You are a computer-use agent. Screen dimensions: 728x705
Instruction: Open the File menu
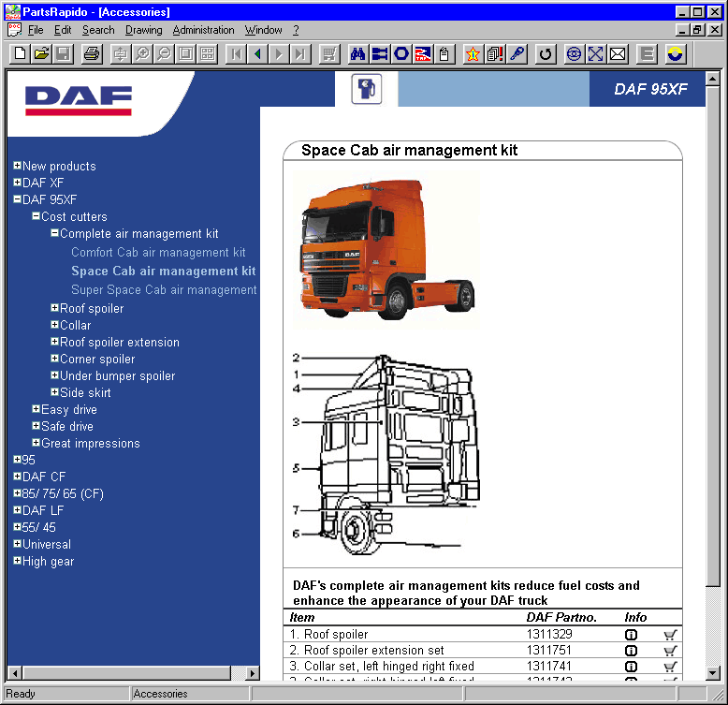tap(36, 30)
